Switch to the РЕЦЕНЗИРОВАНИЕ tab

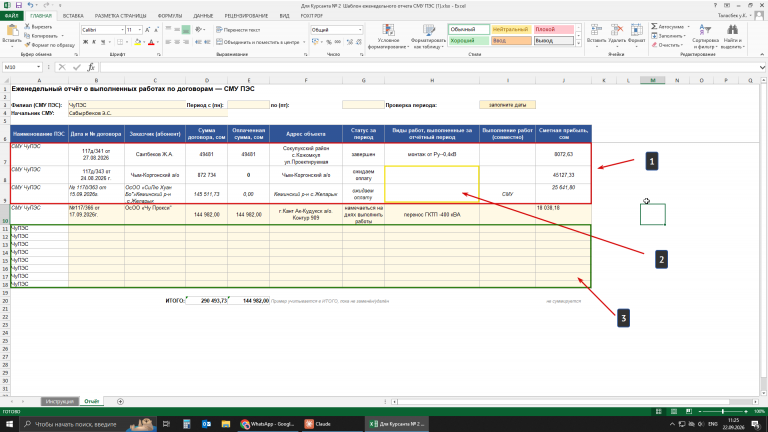click(x=246, y=16)
